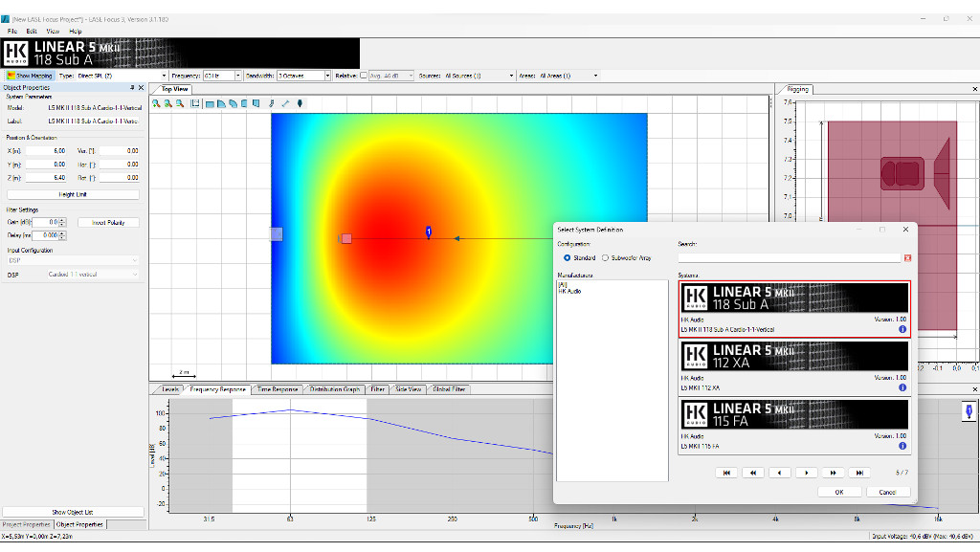
Task: Open info for LS MK II 112 XA
Action: click(902, 387)
